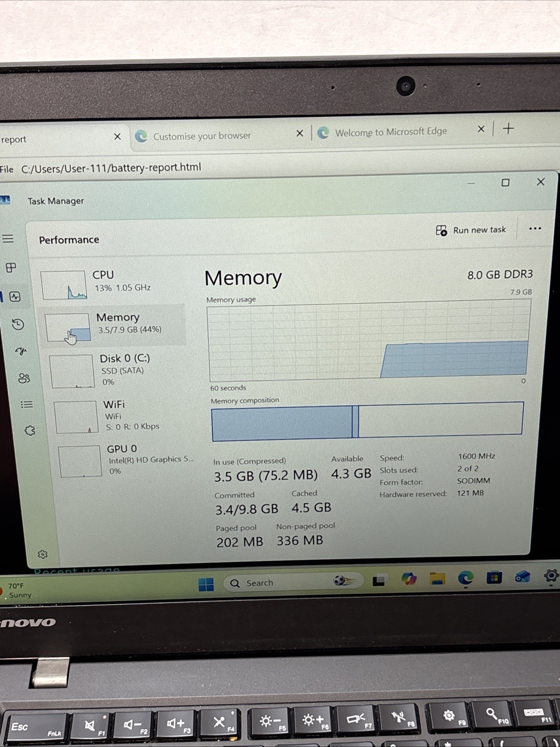Click the GPU 0 graph thumbnail

pos(80,461)
